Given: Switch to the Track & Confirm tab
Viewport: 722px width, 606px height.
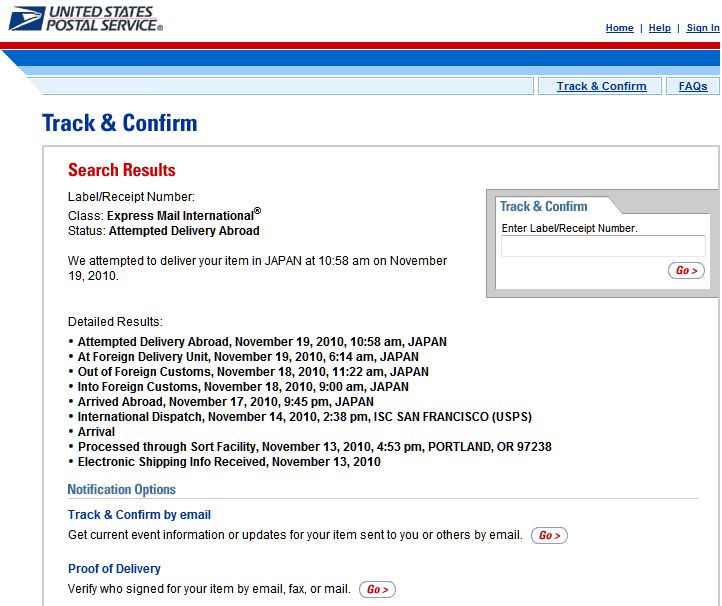Looking at the screenshot, I should coord(601,86).
